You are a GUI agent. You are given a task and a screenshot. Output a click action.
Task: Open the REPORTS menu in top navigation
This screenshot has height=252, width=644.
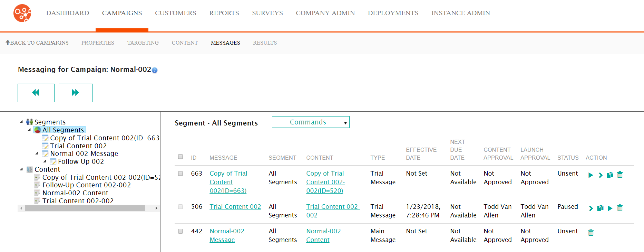tap(224, 13)
